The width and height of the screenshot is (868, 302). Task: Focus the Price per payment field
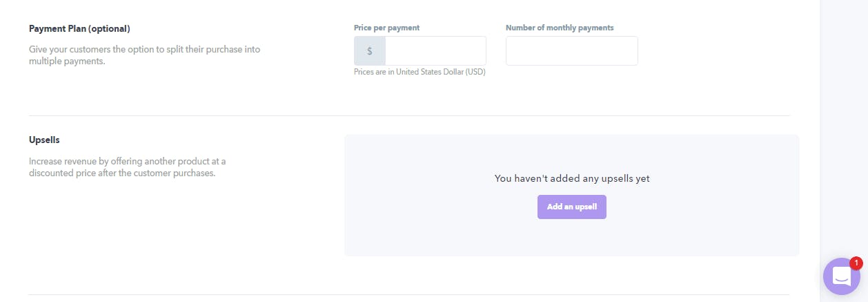point(435,51)
